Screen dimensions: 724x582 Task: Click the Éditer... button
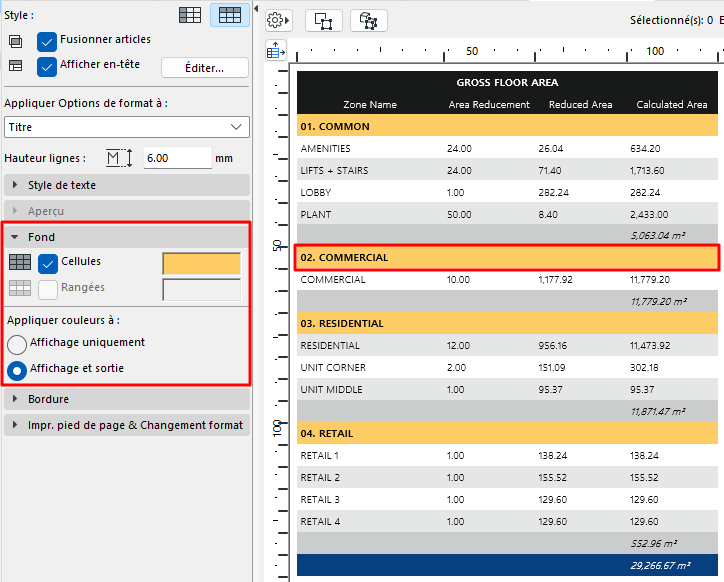point(204,67)
